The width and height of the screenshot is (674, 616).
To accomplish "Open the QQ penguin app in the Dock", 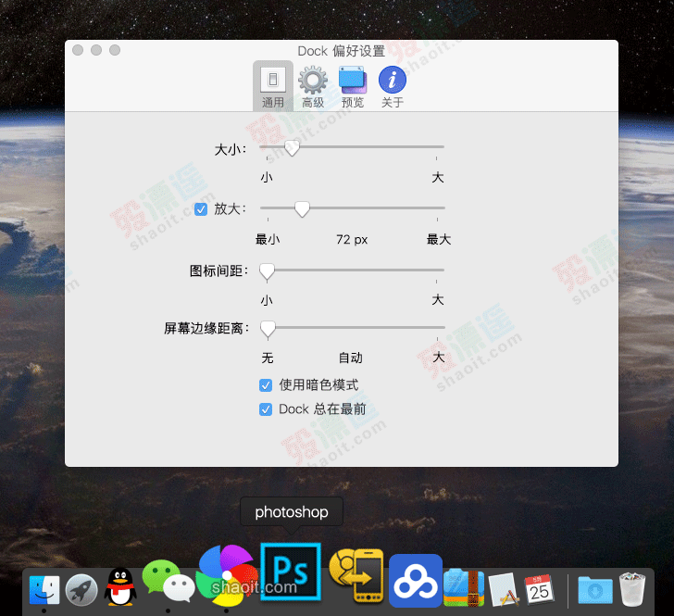I will click(120, 586).
